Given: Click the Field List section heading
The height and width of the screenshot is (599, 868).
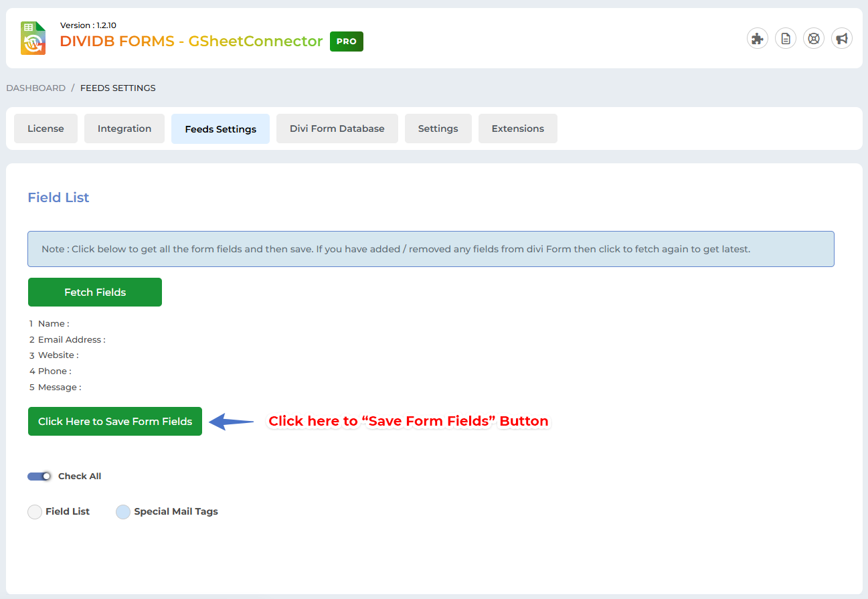Looking at the screenshot, I should [x=58, y=197].
